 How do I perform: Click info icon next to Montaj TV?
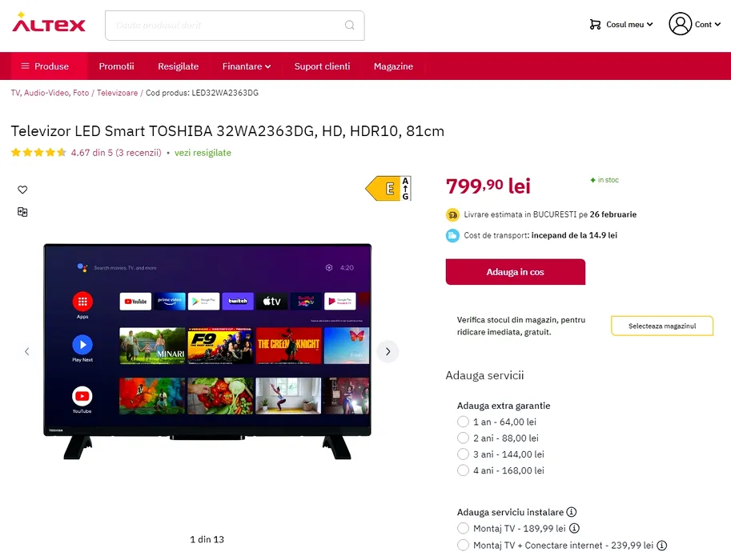pos(575,528)
